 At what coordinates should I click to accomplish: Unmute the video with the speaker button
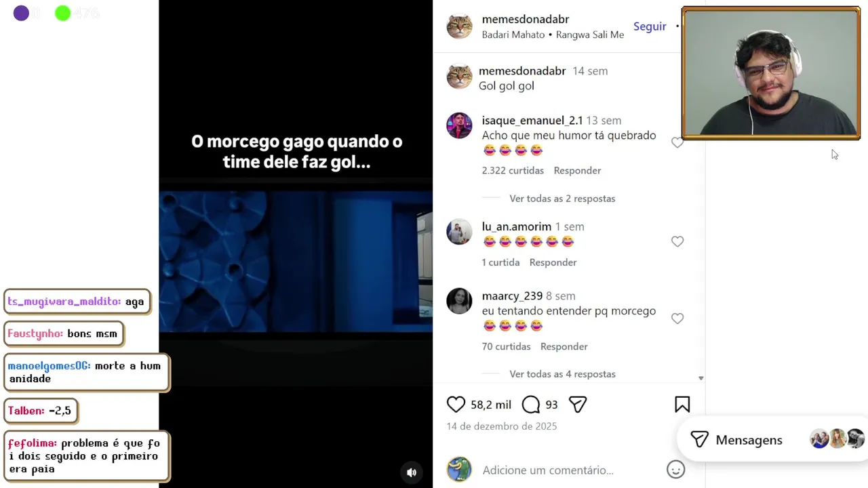point(412,472)
